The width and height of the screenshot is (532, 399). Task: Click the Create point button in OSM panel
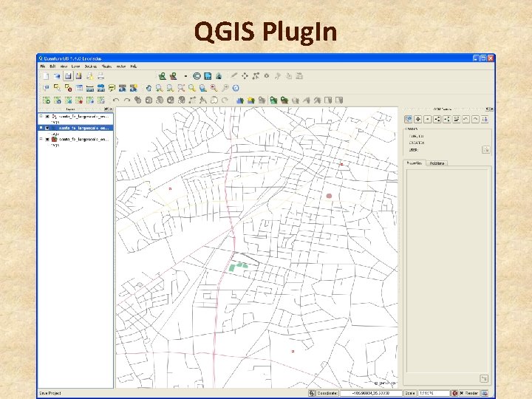click(428, 119)
